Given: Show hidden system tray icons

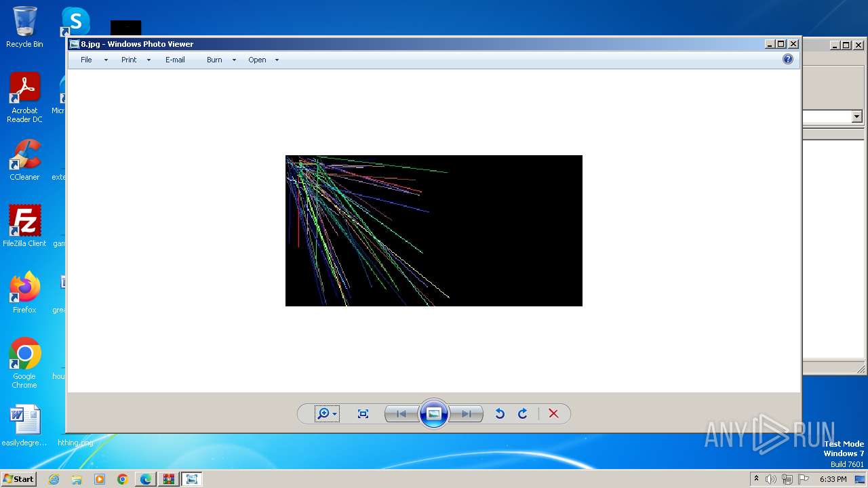Looking at the screenshot, I should (x=756, y=479).
